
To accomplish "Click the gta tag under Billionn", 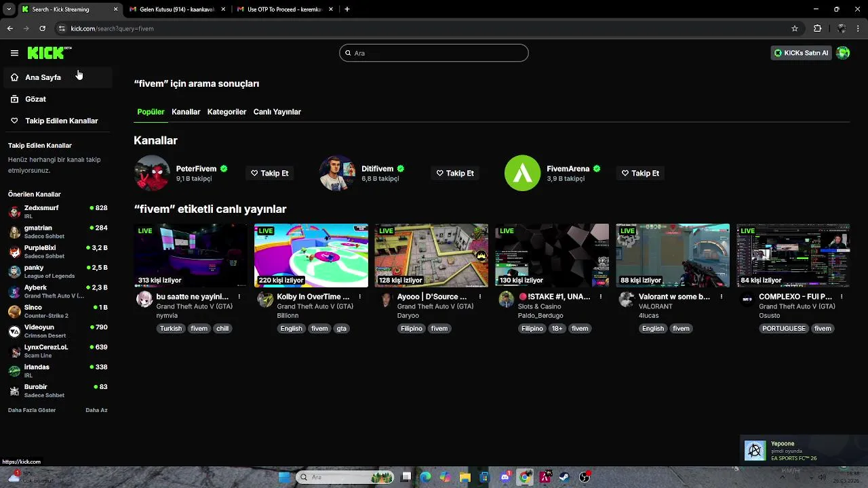I will click(342, 329).
